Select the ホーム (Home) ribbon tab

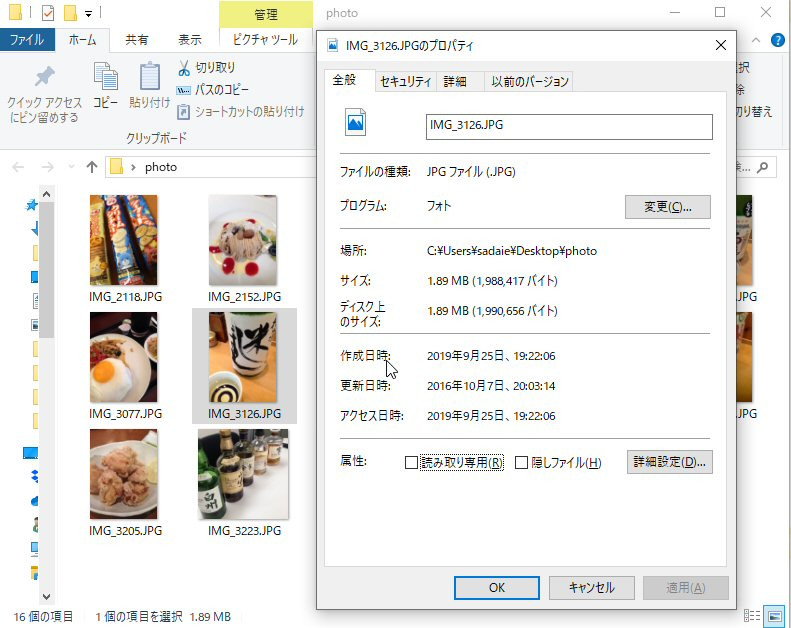pos(82,39)
